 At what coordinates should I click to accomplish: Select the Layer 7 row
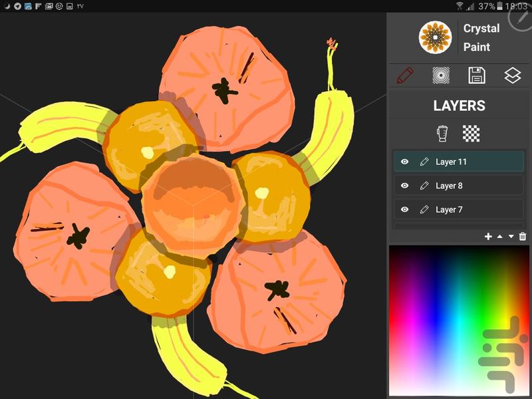459,209
